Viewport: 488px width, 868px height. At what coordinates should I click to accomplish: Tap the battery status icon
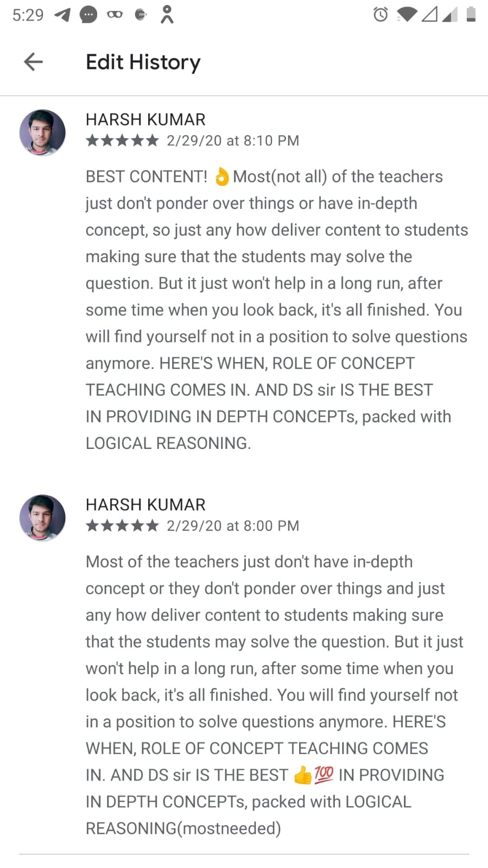[471, 14]
